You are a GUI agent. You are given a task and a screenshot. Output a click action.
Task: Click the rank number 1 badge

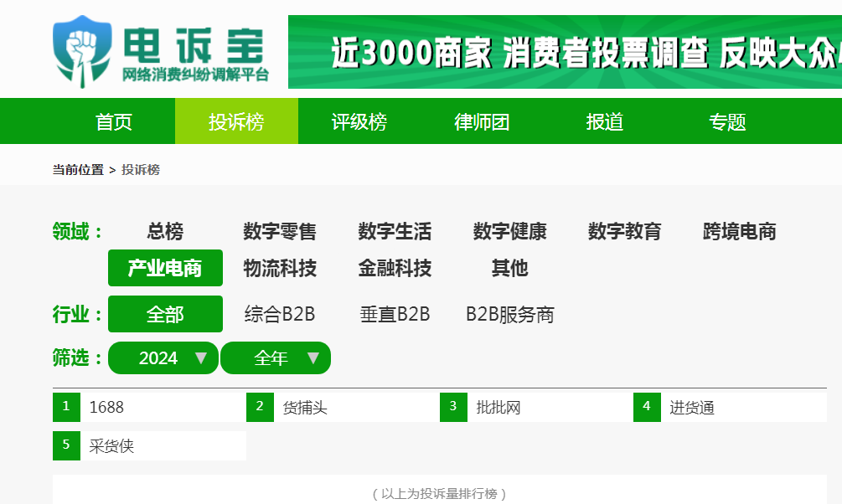[66, 407]
